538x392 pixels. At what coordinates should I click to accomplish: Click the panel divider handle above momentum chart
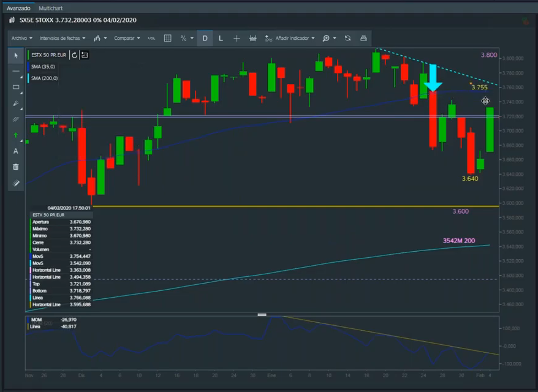click(262, 315)
